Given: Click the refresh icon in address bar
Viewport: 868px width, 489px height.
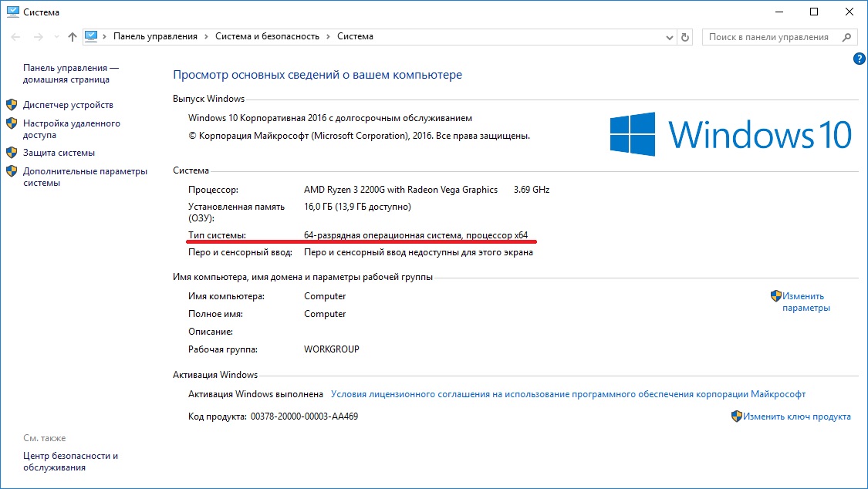Looking at the screenshot, I should [685, 36].
